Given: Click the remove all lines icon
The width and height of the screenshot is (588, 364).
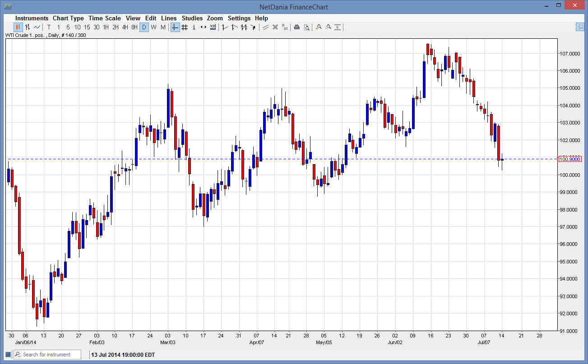Looking at the screenshot, I should pos(284,27).
